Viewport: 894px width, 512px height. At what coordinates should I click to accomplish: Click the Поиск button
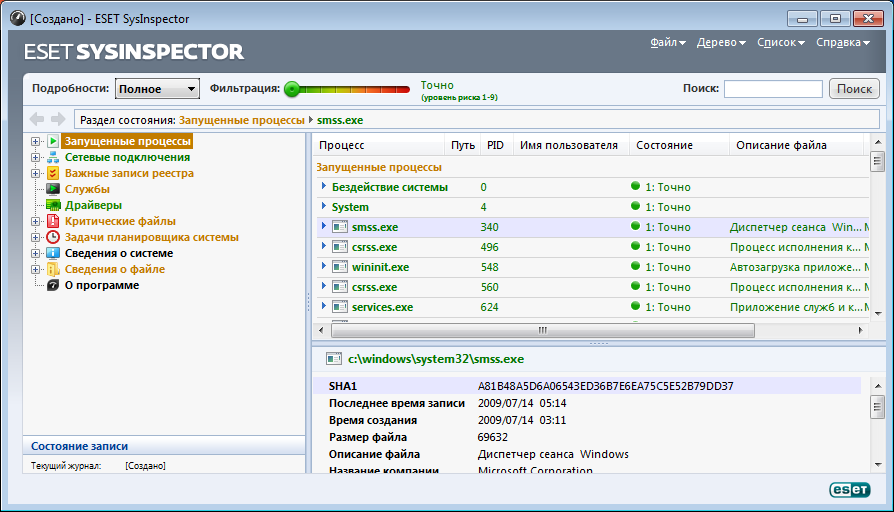854,89
